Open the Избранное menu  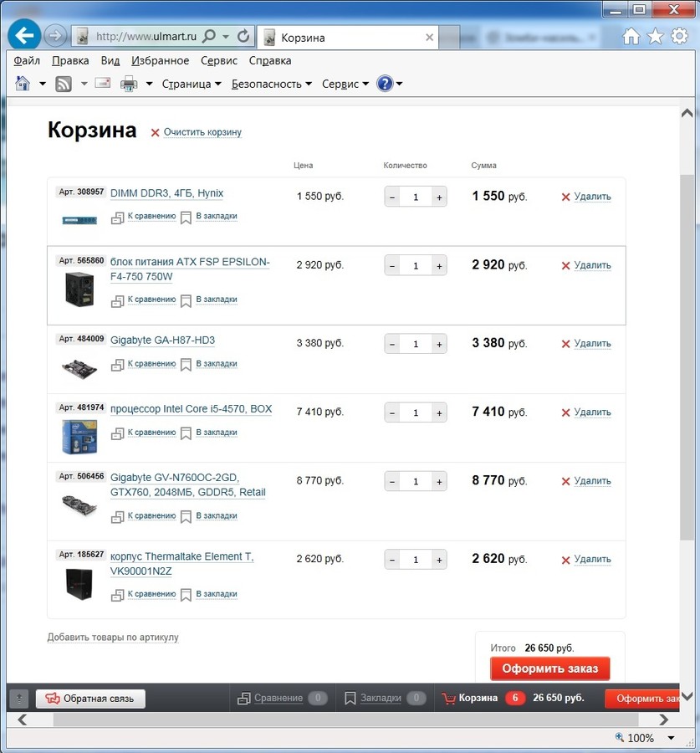coord(161,61)
